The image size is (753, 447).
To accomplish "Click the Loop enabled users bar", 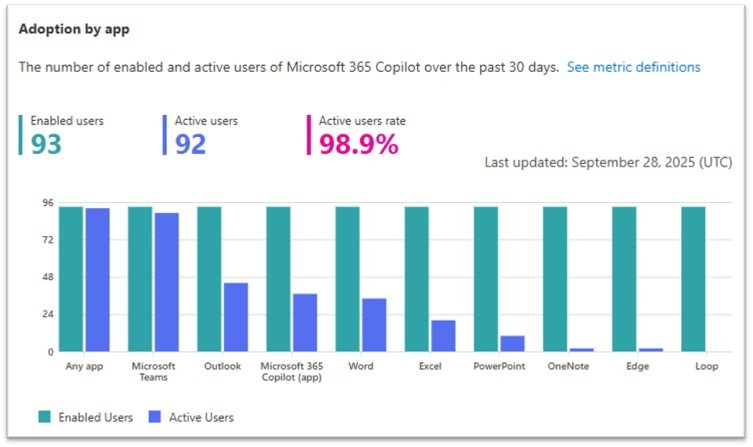I will (693, 279).
